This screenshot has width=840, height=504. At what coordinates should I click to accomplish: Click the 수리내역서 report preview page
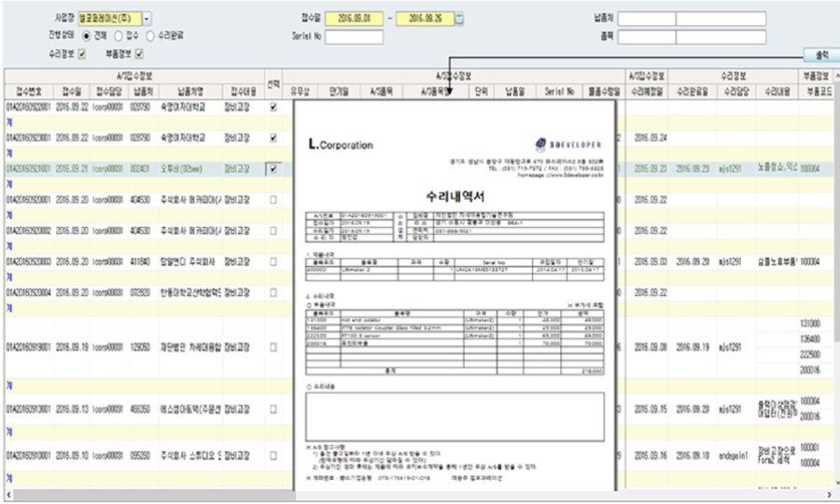point(455,295)
